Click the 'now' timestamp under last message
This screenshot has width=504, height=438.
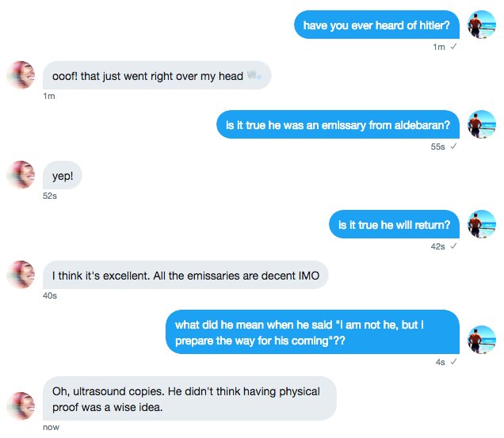pyautogui.click(x=51, y=427)
